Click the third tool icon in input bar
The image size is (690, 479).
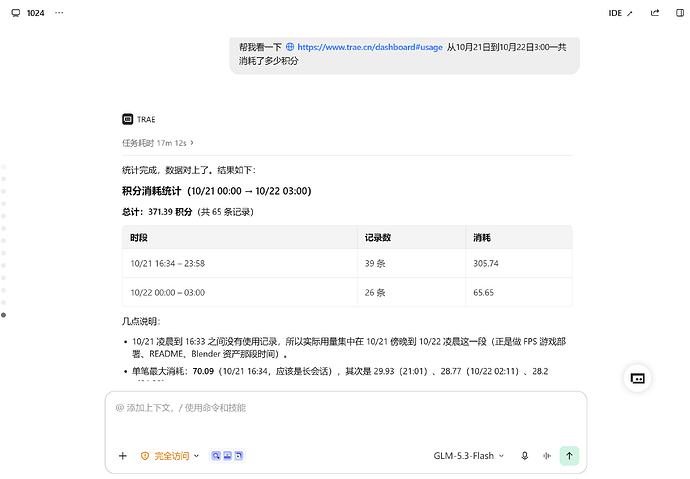[x=239, y=456]
